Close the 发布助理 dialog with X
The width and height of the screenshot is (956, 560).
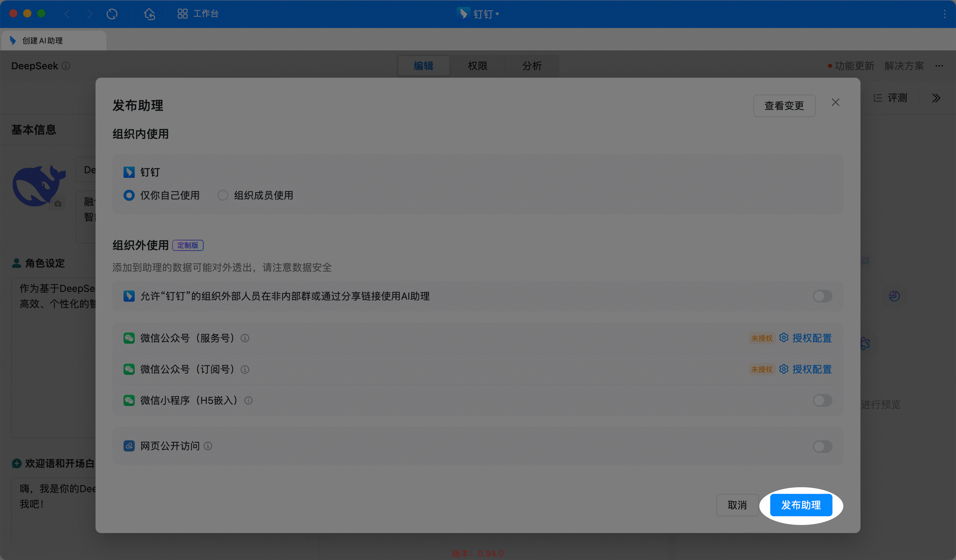[835, 103]
